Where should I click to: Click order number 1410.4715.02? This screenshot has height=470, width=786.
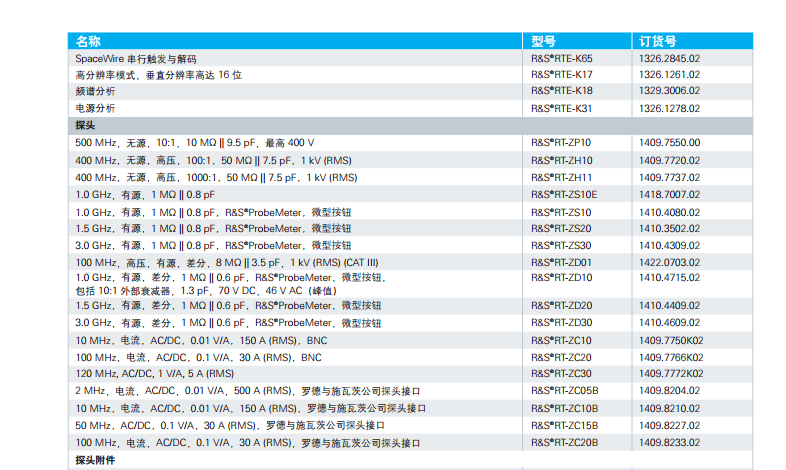(x=669, y=276)
